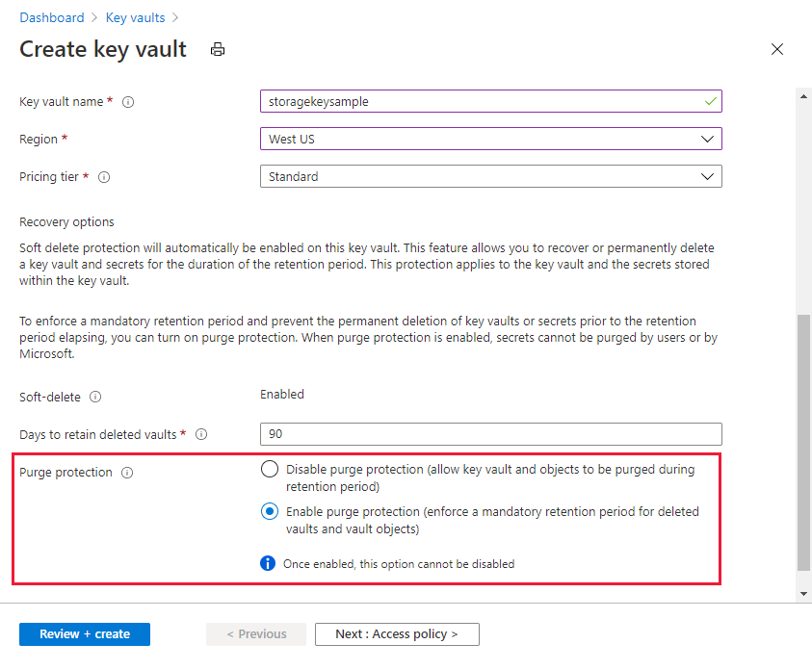Viewport: 812px width, 670px height.
Task: Proceed with Next : Access policy
Action: pyautogui.click(x=397, y=634)
